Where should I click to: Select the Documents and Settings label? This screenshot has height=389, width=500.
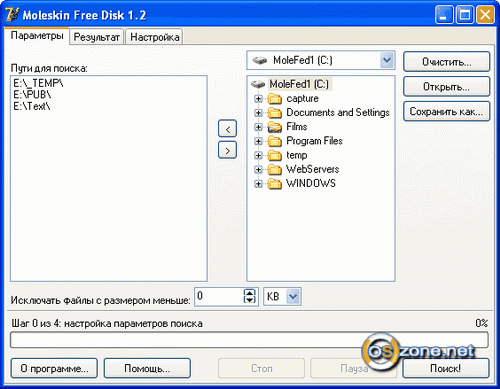(338, 113)
